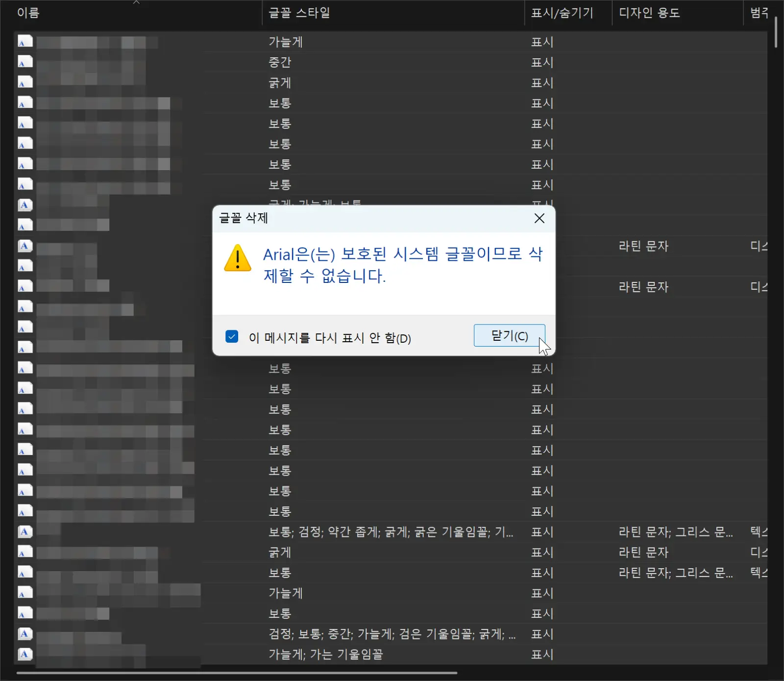Click the 중간 font style cell

(280, 62)
